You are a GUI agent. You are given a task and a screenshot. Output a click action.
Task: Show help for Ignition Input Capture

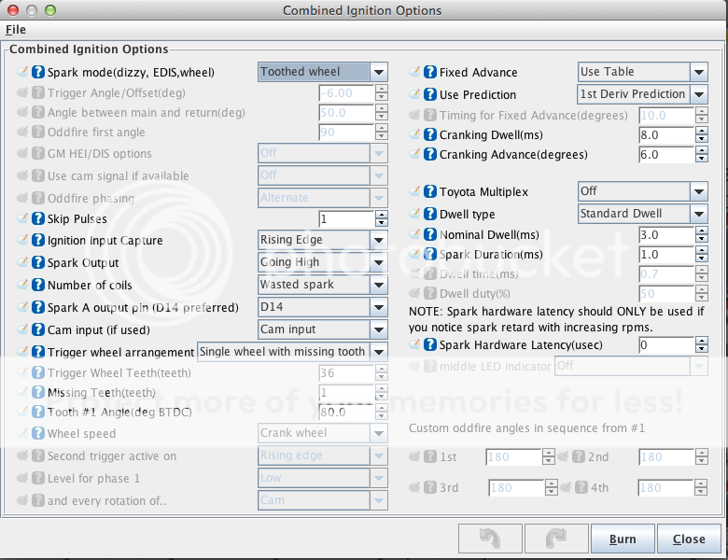(x=38, y=240)
